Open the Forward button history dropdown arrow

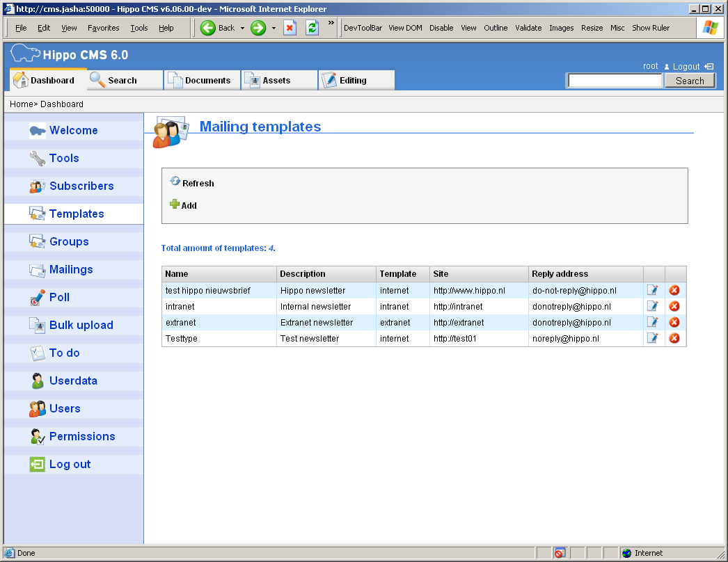coord(274,29)
